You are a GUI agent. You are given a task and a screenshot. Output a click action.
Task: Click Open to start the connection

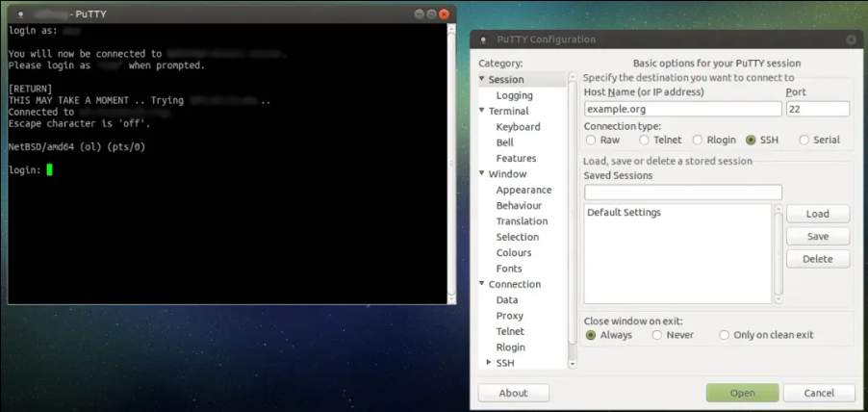[x=742, y=393]
